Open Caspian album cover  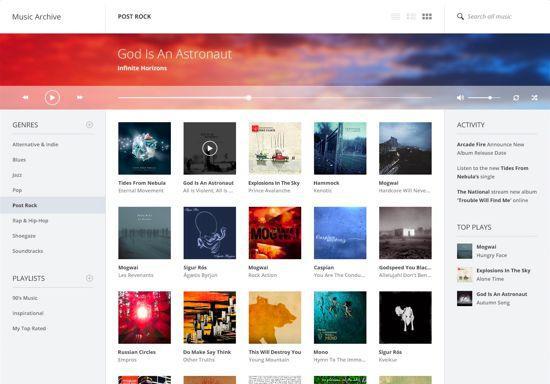[x=340, y=233]
